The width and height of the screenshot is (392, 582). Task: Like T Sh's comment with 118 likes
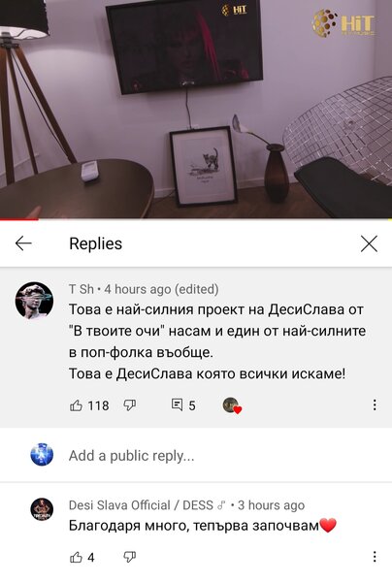[x=76, y=405]
